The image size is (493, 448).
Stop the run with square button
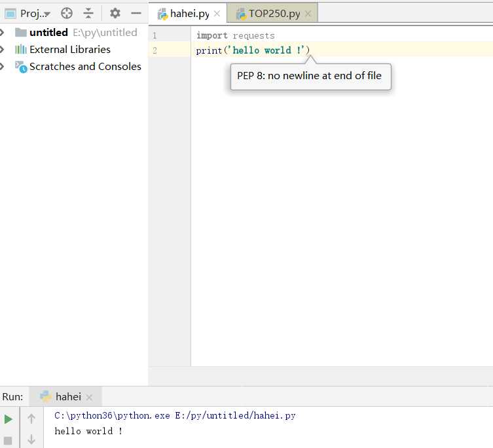(8, 440)
